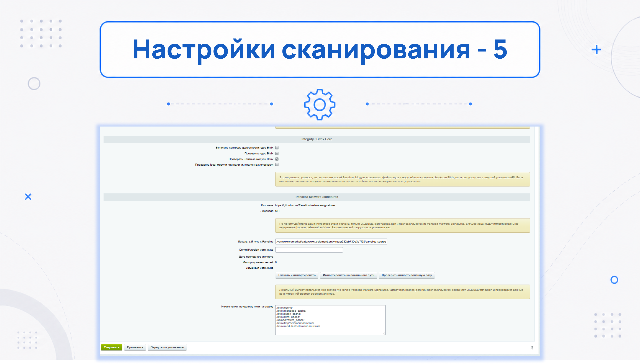Apply changes with 'Применить' button
Image resolution: width=640 pixels, height=364 pixels.
(135, 347)
